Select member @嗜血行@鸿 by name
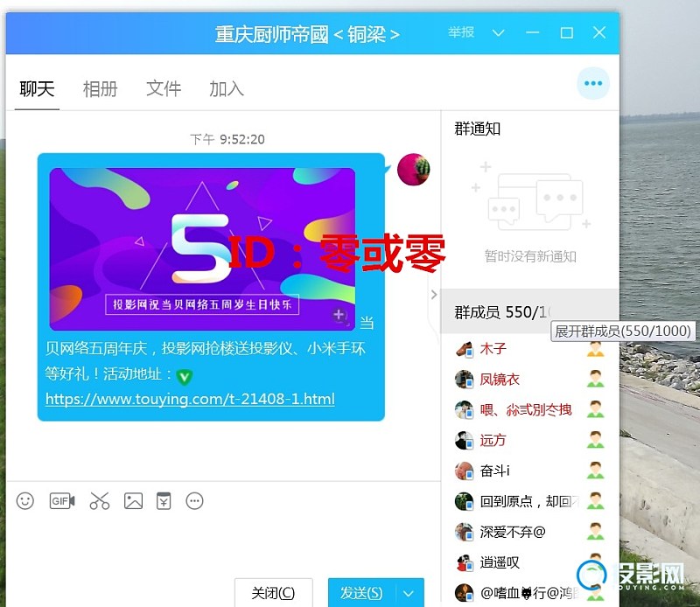Image resolution: width=700 pixels, height=607 pixels. 530,593
